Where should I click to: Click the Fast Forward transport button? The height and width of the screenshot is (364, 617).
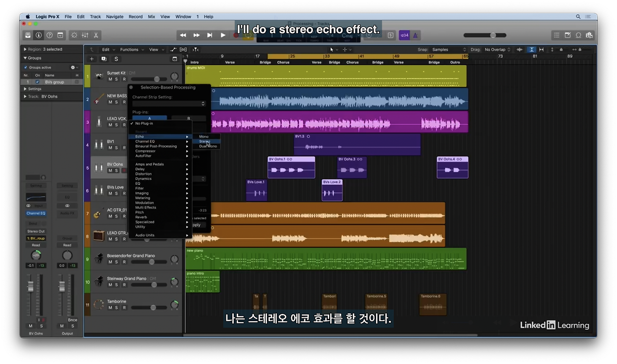[x=197, y=35]
